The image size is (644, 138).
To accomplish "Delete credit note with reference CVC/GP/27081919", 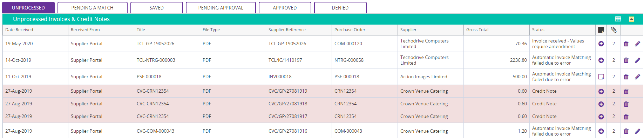I will click(x=626, y=91).
